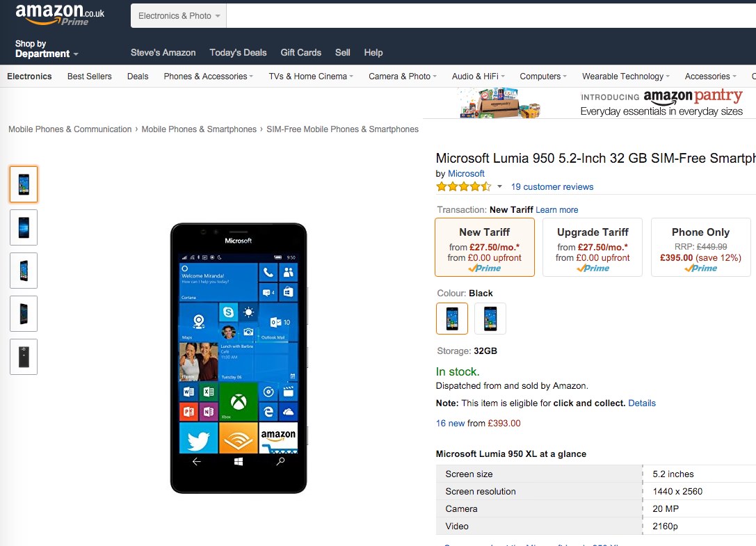Select the Phone Only purchase option
This screenshot has width=756, height=546.
pyautogui.click(x=700, y=248)
